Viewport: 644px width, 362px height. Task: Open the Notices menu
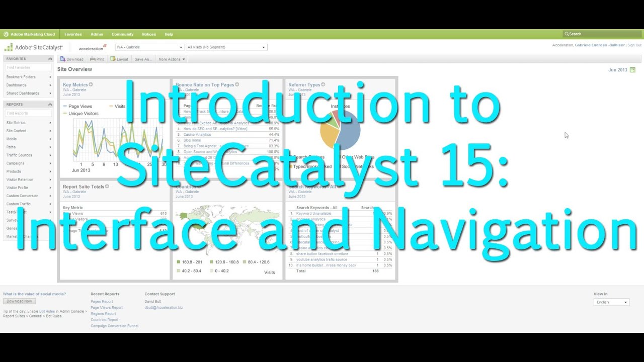click(149, 34)
